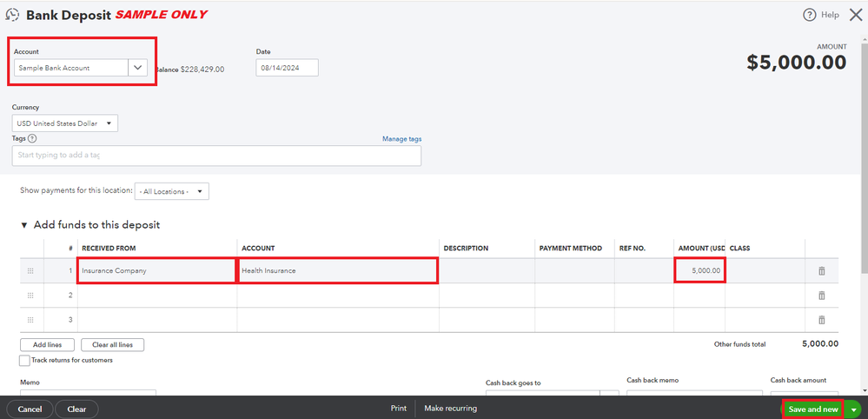Click Add lines button

[x=47, y=345]
